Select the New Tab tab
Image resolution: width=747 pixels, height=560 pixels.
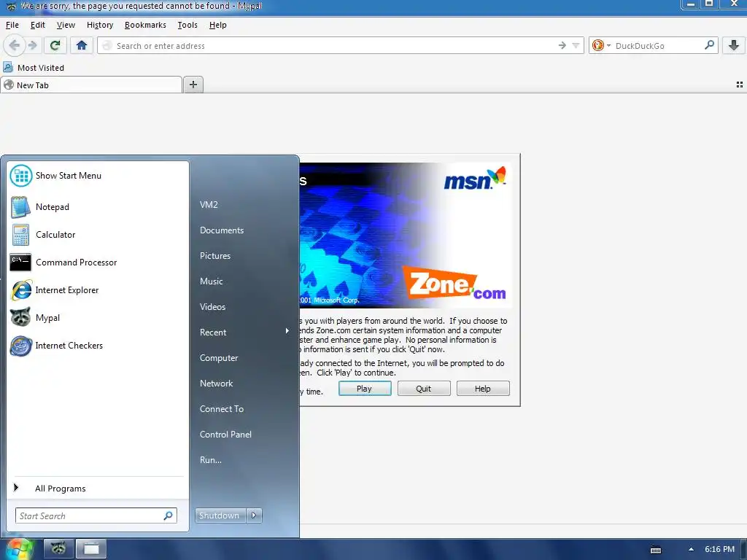[91, 85]
